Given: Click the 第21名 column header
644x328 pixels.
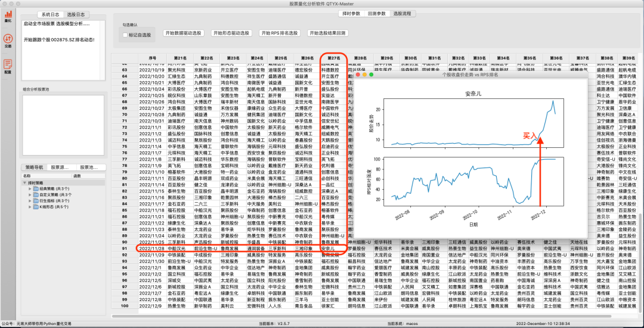Looking at the screenshot, I should point(180,58).
